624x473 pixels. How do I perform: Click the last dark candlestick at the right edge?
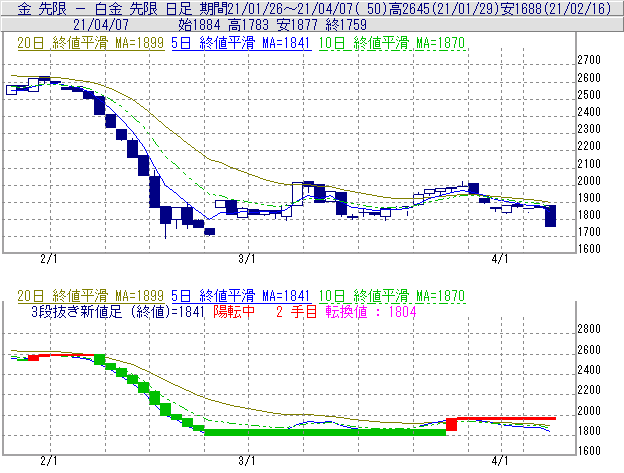tap(550, 216)
